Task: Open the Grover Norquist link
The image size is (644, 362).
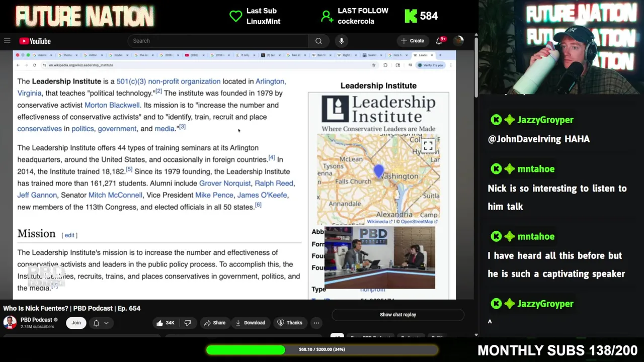Action: click(x=225, y=184)
